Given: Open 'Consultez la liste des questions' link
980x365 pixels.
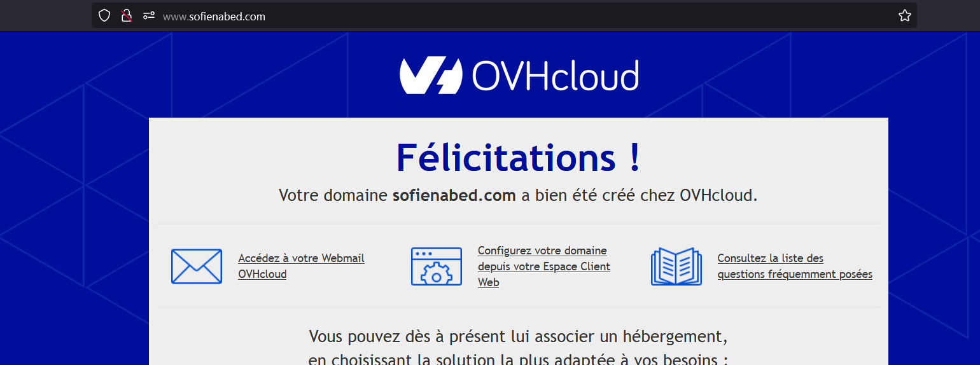Looking at the screenshot, I should pyautogui.click(x=794, y=266).
